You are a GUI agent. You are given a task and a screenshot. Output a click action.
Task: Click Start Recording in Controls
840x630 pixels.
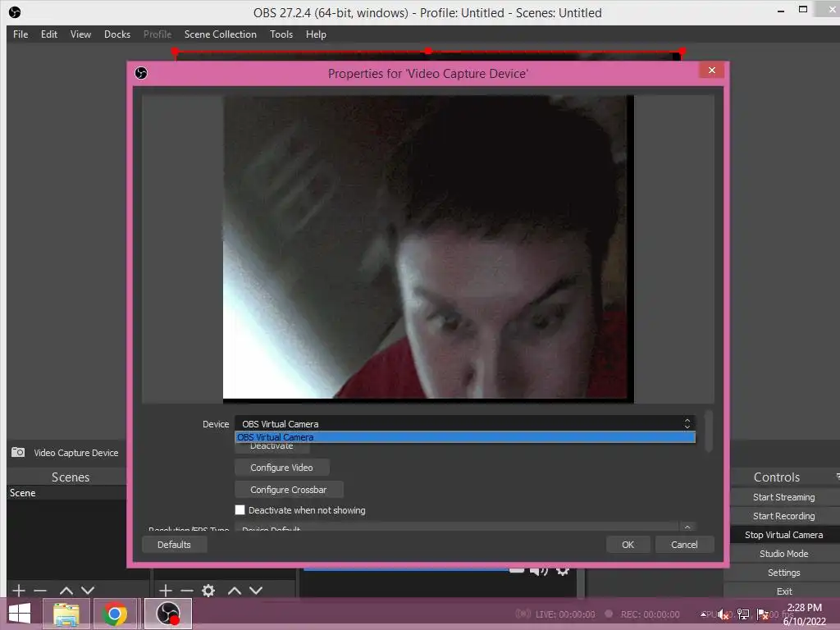tap(783, 516)
